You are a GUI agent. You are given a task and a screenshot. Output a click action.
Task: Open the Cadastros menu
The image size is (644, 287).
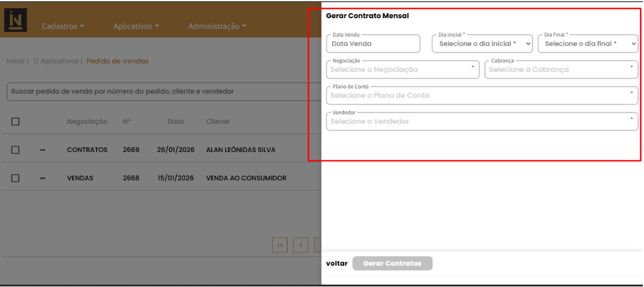63,27
